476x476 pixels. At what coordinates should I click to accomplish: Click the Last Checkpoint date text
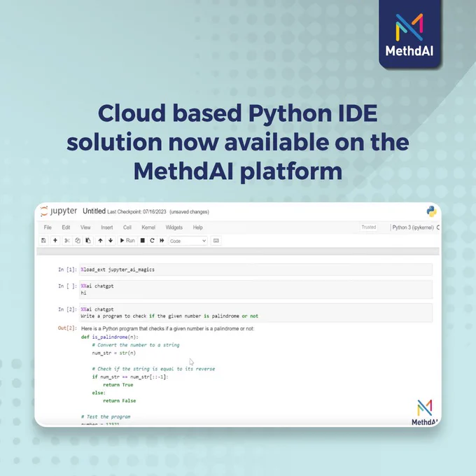point(136,211)
